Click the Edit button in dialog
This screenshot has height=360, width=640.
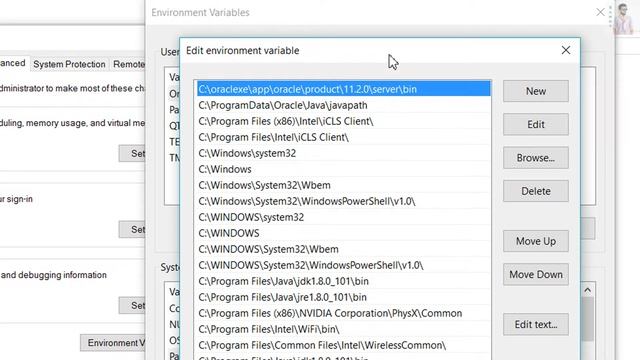pyautogui.click(x=536, y=124)
